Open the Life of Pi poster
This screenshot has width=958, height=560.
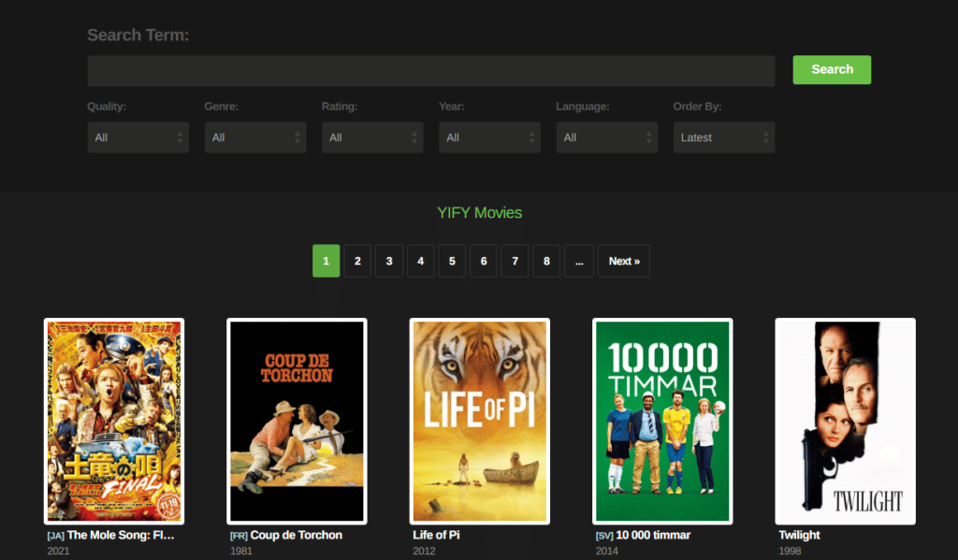[480, 422]
